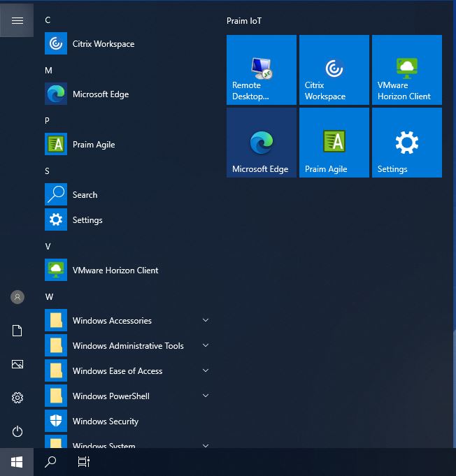Viewport: 456px width, 476px height.
Task: Launch VMware Horizon Client from app list
Action: (127, 271)
